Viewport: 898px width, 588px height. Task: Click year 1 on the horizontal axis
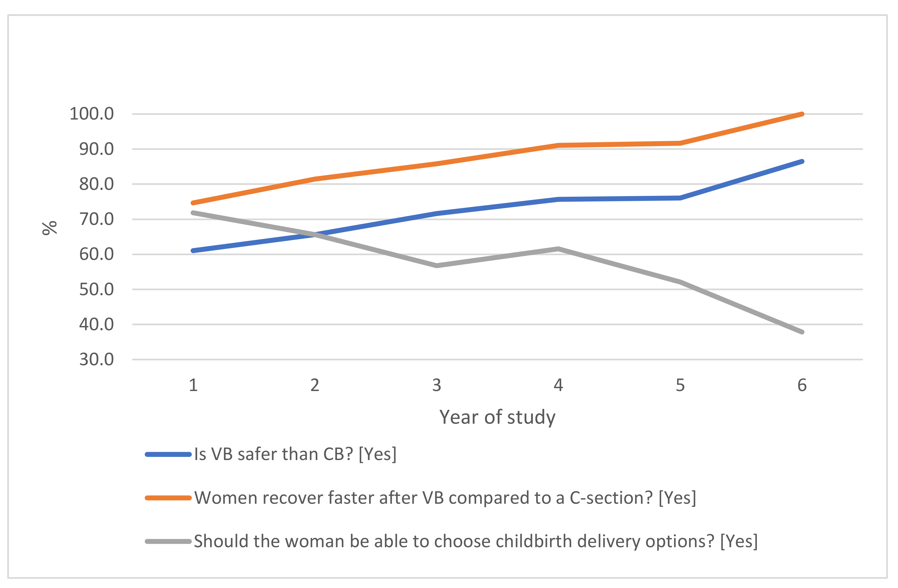click(193, 386)
